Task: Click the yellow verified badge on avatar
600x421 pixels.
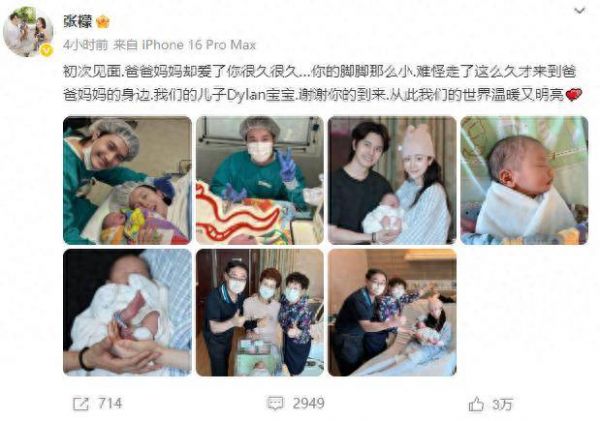Action: (x=47, y=50)
